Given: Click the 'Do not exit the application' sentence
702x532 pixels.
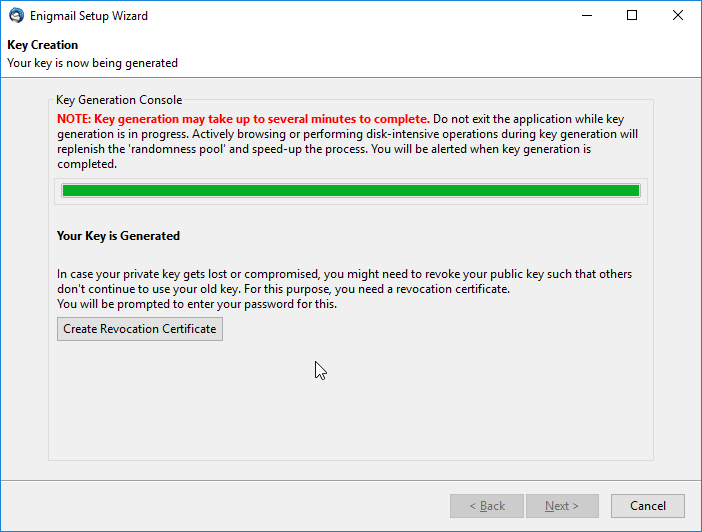Looking at the screenshot, I should (528, 119).
